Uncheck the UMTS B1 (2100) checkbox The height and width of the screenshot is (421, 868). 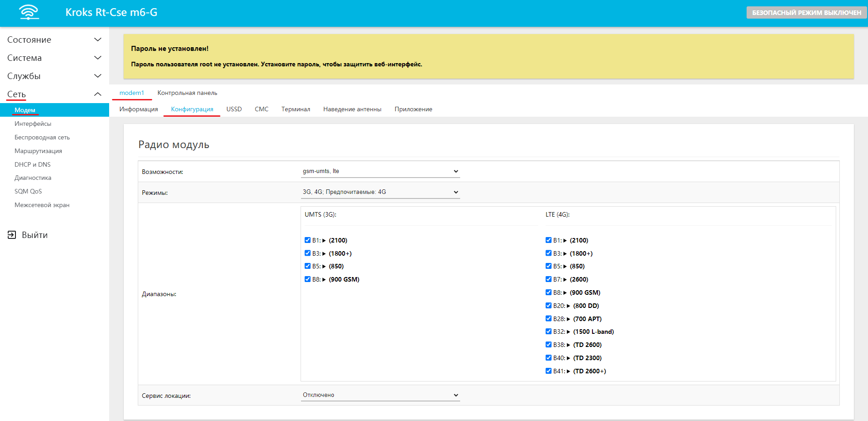[x=308, y=240]
